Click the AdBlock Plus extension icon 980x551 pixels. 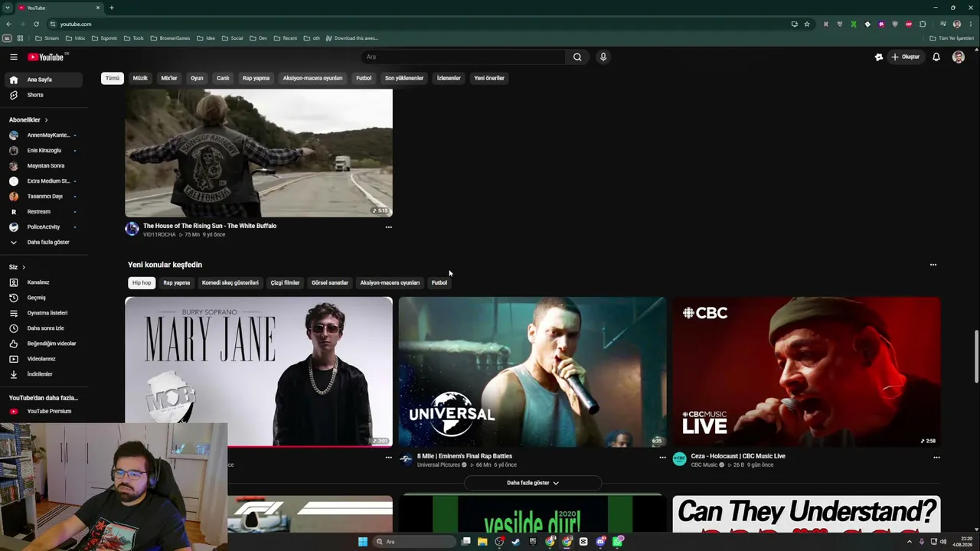(909, 24)
